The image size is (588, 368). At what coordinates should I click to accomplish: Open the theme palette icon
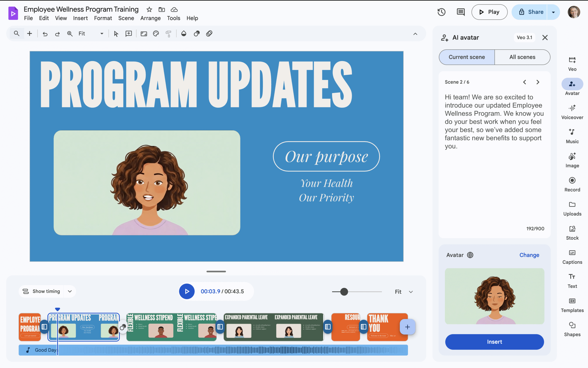click(156, 34)
